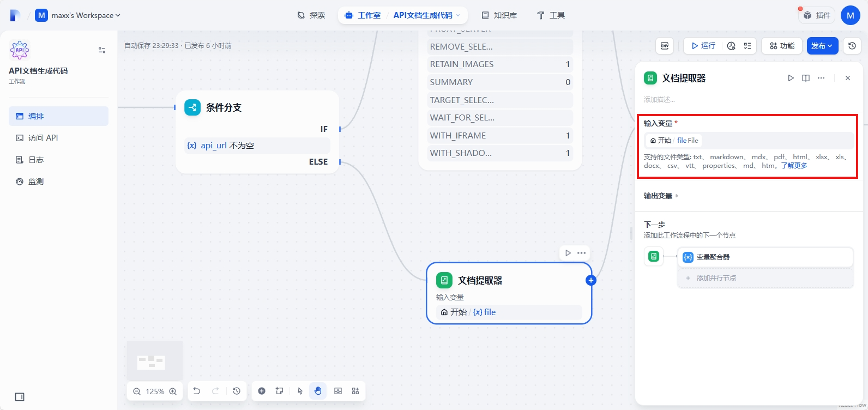Viewport: 868px width, 410px height.
Task: Click the plus handle on 文档提取器 node
Action: [x=591, y=280]
